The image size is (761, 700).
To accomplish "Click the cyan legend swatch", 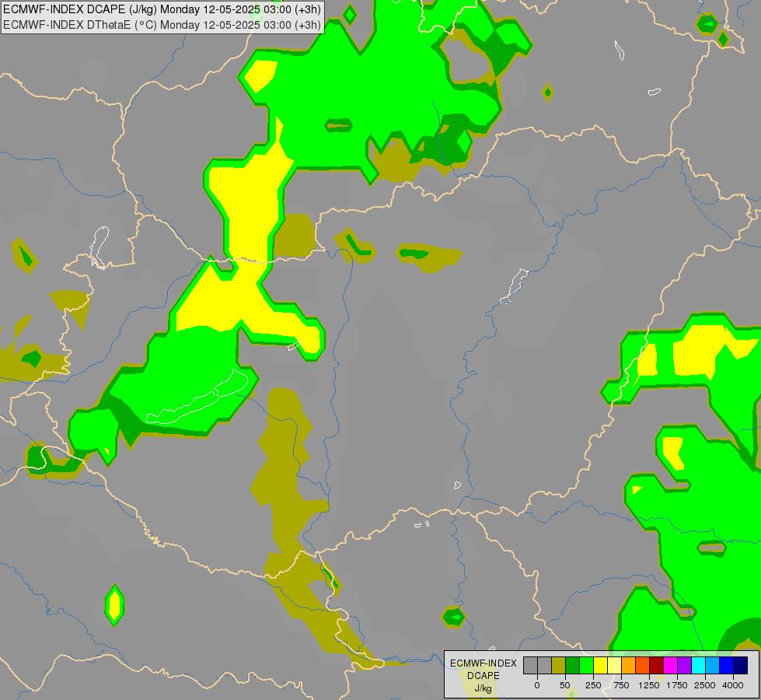I will [x=698, y=666].
